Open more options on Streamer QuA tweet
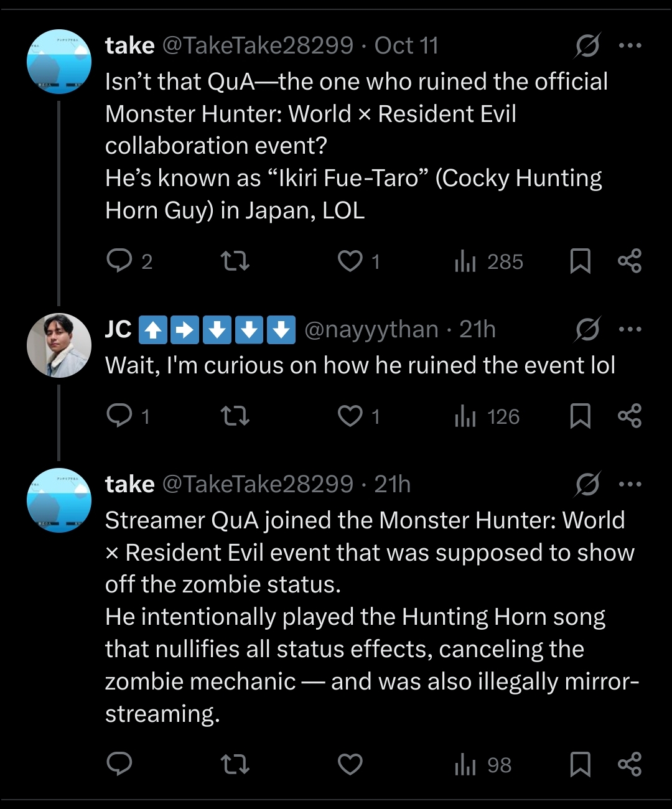672x809 pixels. click(630, 484)
